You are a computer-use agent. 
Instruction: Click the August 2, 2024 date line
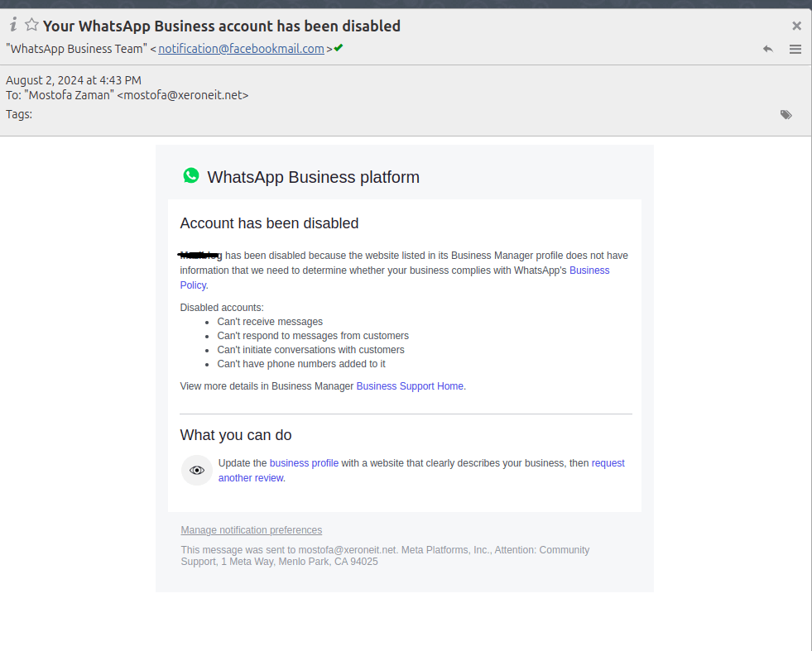click(x=74, y=80)
